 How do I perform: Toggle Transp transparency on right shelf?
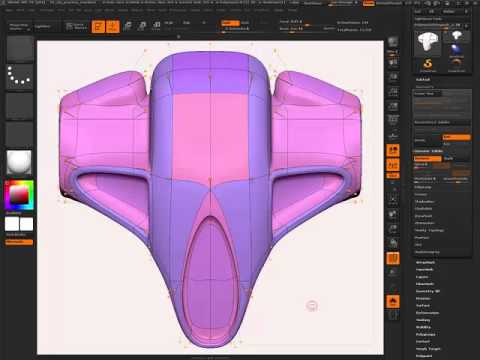click(x=393, y=273)
